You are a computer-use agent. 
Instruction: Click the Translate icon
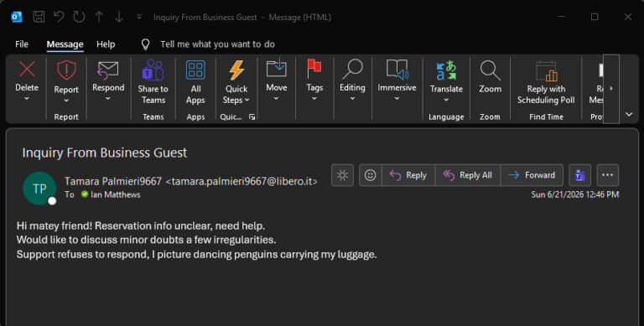446,70
